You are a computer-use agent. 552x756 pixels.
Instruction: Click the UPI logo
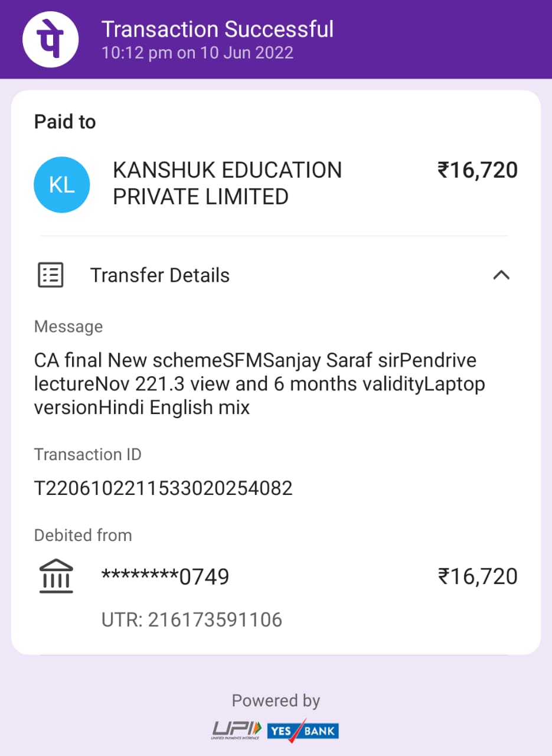pyautogui.click(x=237, y=730)
